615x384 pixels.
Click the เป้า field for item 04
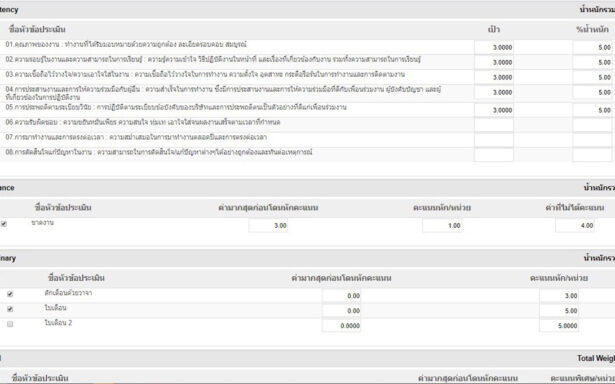[x=494, y=93]
